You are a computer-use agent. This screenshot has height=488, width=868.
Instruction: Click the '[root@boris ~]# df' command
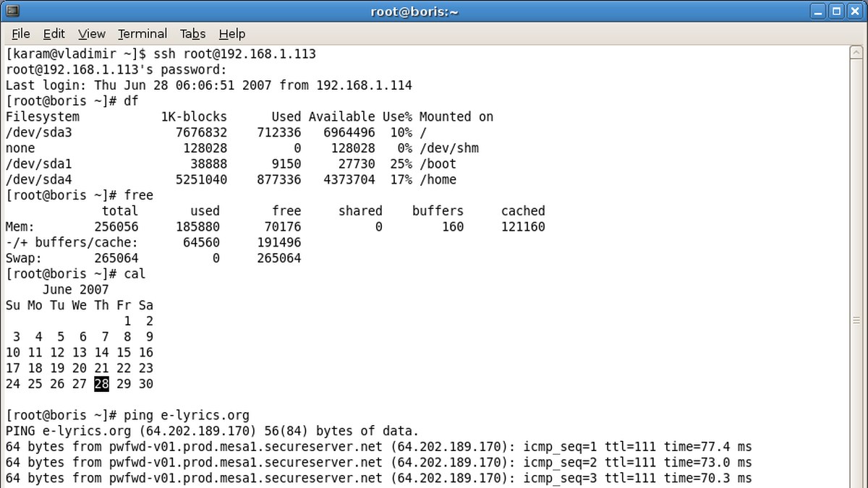72,101
